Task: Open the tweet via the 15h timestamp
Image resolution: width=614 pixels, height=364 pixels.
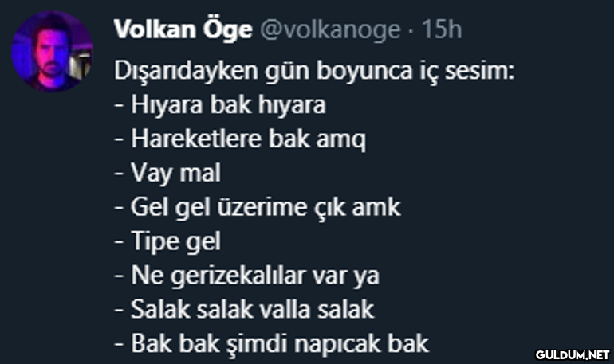Action: [x=442, y=29]
